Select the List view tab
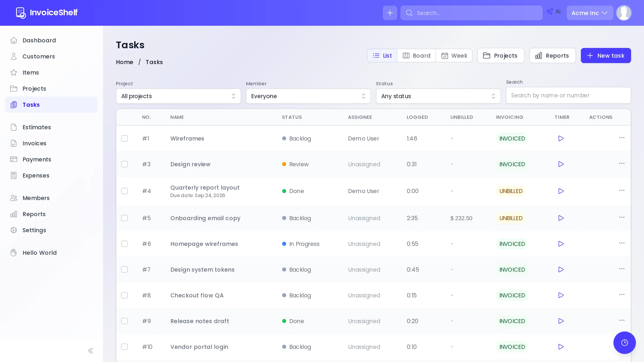The height and width of the screenshot is (362, 644). 382,56
